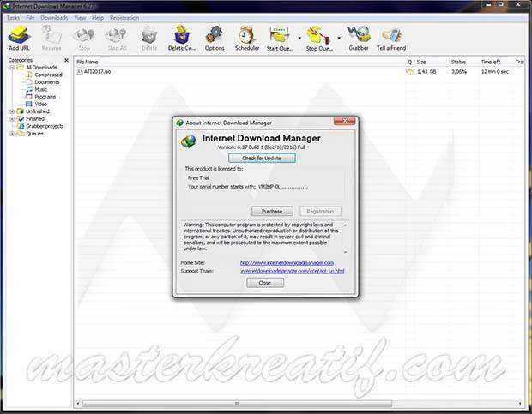Screen dimensions: 532x414
Task: Collapse the All Downloads tree node
Action: (x=12, y=68)
